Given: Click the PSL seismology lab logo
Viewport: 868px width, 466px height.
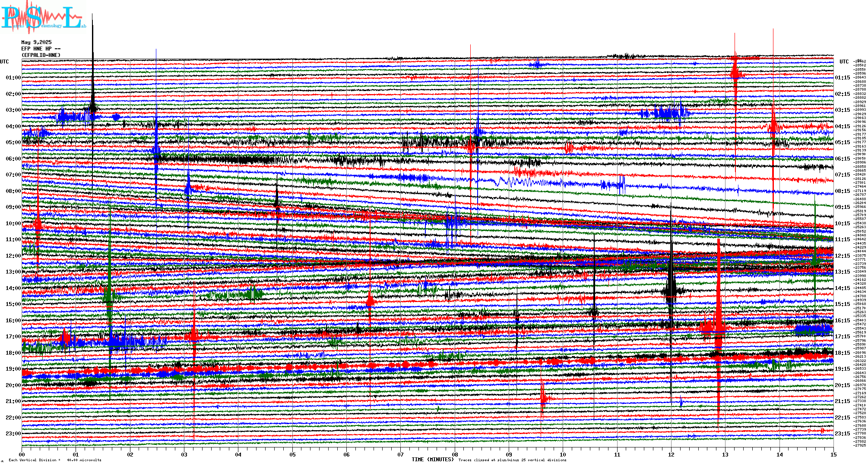Looking at the screenshot, I should click(43, 17).
